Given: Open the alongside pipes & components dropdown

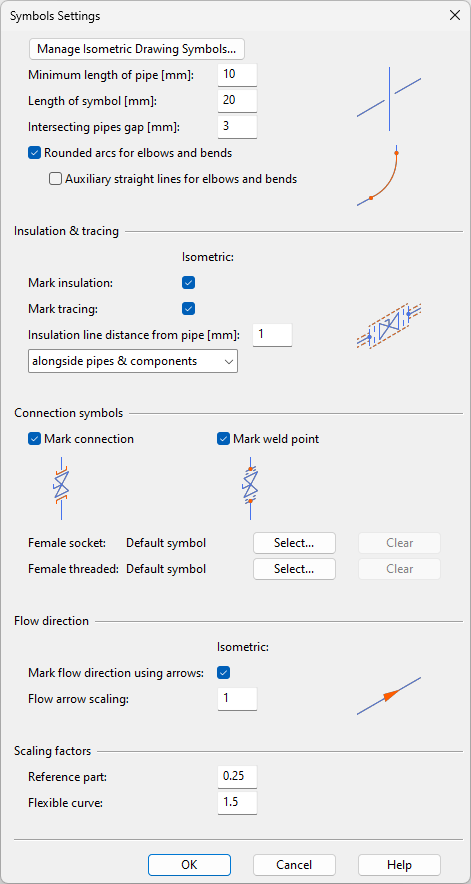Looking at the screenshot, I should pos(133,361).
